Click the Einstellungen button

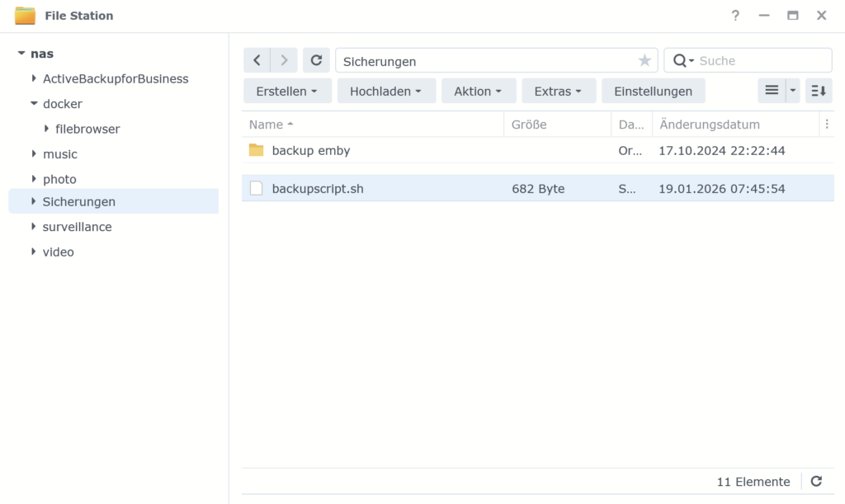653,91
